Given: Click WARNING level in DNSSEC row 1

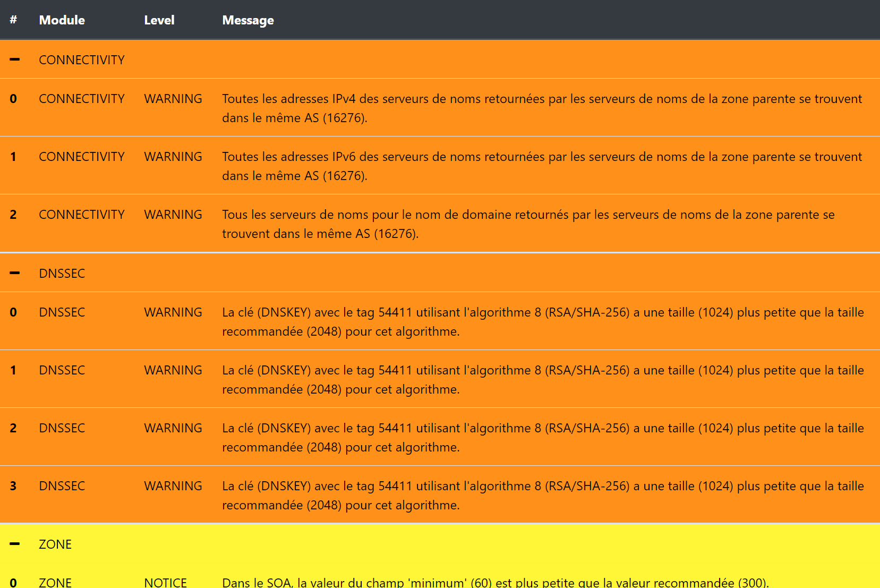Looking at the screenshot, I should click(x=173, y=370).
